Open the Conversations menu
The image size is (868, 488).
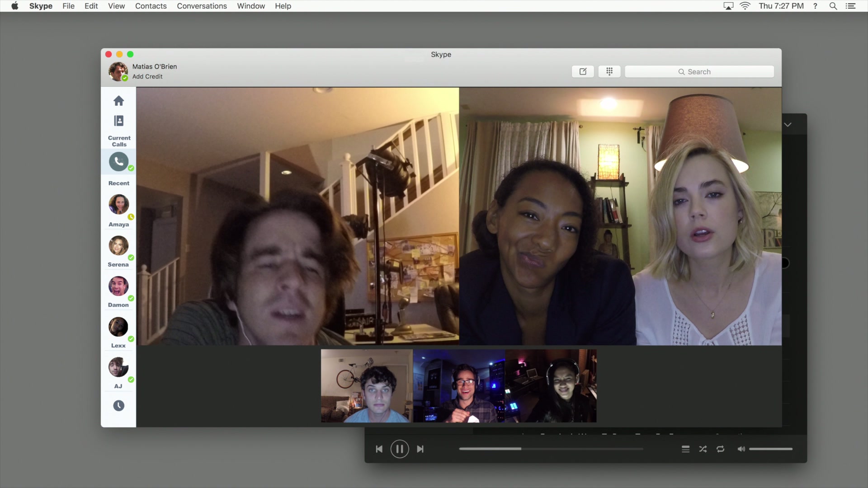pyautogui.click(x=202, y=6)
